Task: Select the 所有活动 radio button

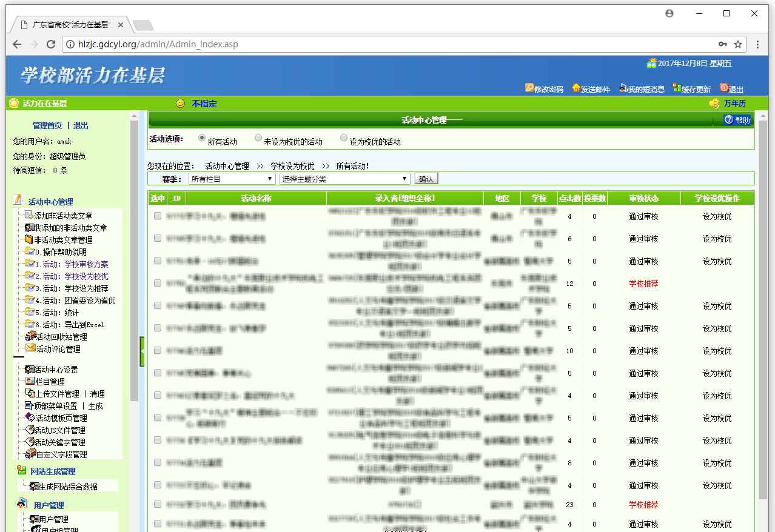Action: 202,138
